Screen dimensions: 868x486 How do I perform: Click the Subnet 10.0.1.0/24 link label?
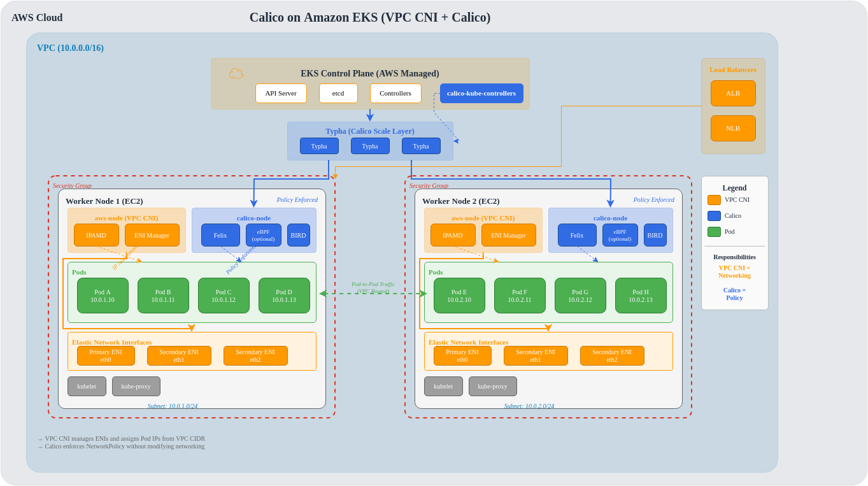click(173, 406)
